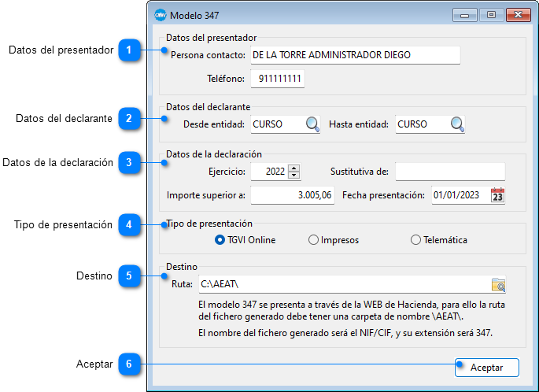Viewport: 539px width, 392px height.
Task: Maximize the Modelo 347 window
Action: [491, 14]
